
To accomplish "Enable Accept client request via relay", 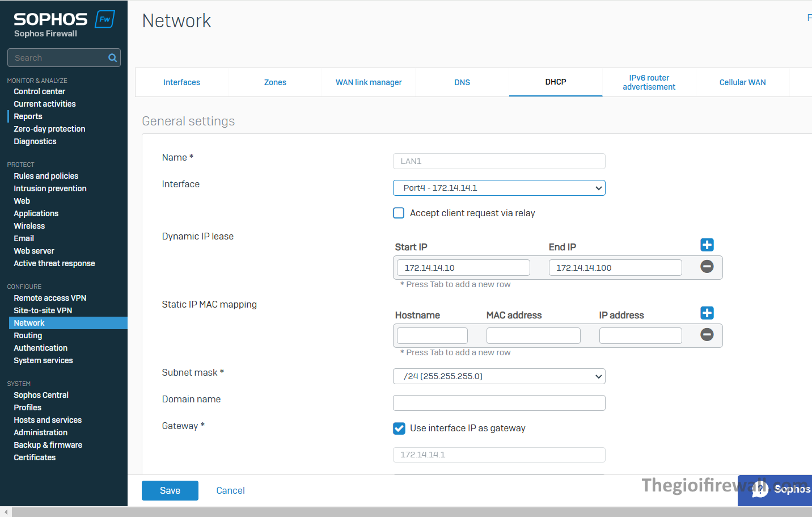I will point(399,213).
